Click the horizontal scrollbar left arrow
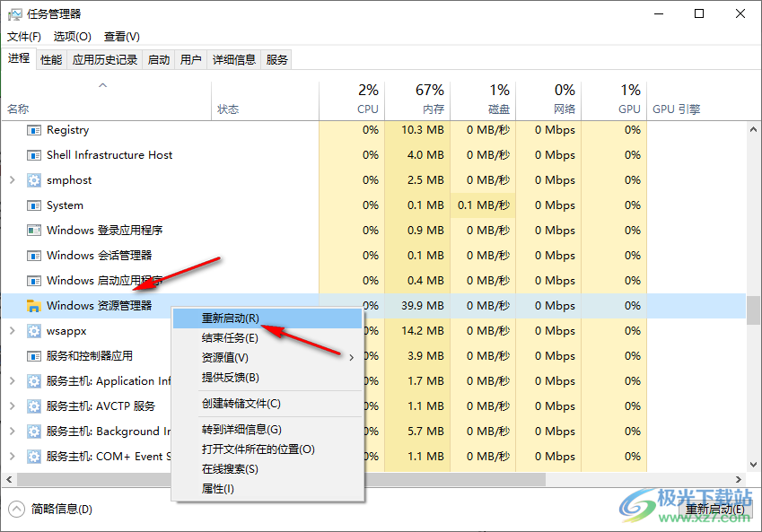Viewport: 762px width, 532px height. [x=9, y=480]
